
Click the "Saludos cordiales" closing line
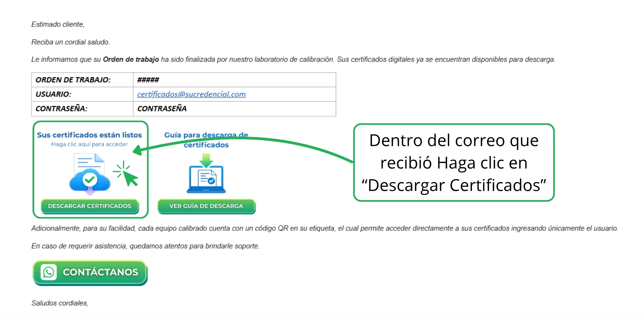[60, 303]
